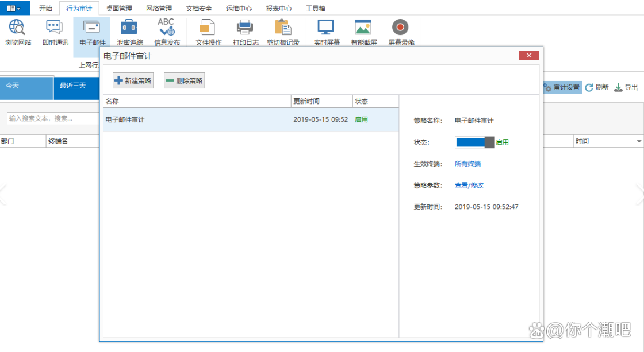
Task: Switch to the 桌面管理 ribbon tab
Action: point(119,9)
